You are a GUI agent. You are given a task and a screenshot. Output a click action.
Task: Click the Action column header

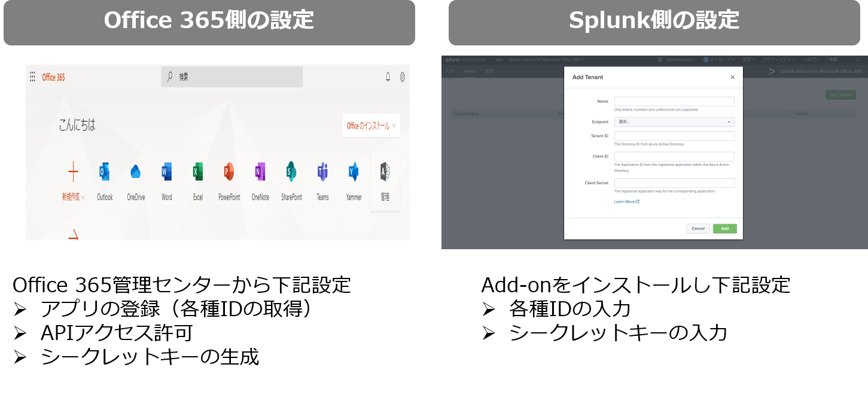(801, 114)
